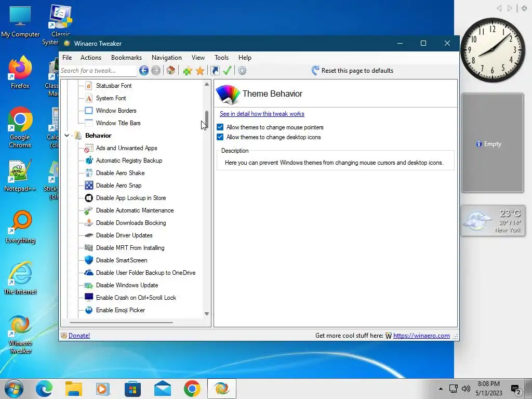
Task: Go to the Home page icon
Action: (x=170, y=71)
